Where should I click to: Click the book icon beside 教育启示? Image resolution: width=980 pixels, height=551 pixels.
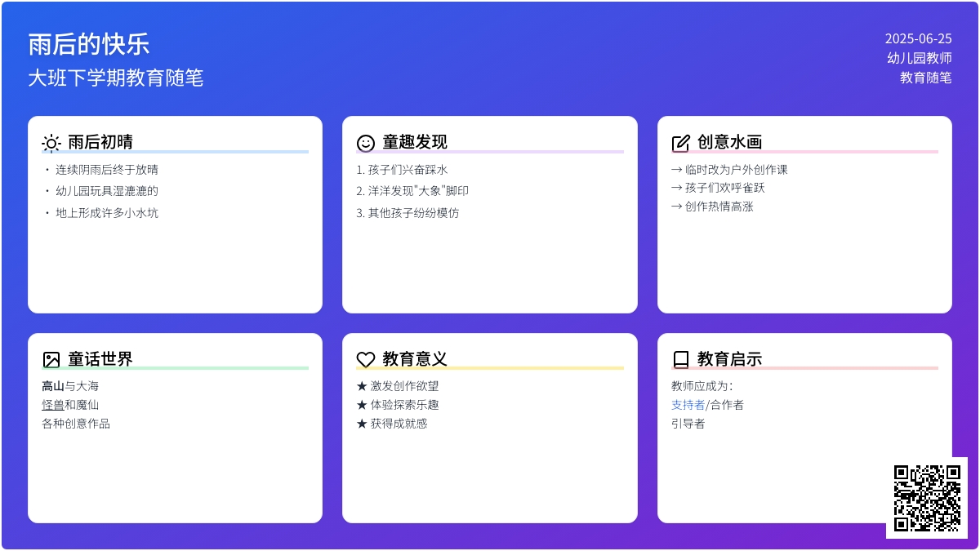point(681,360)
